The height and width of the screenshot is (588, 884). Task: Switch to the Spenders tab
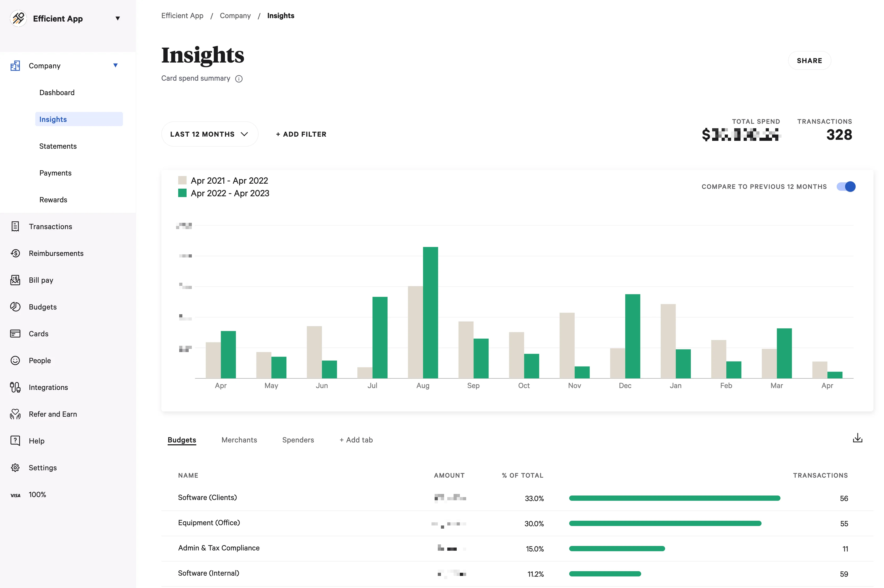(298, 440)
